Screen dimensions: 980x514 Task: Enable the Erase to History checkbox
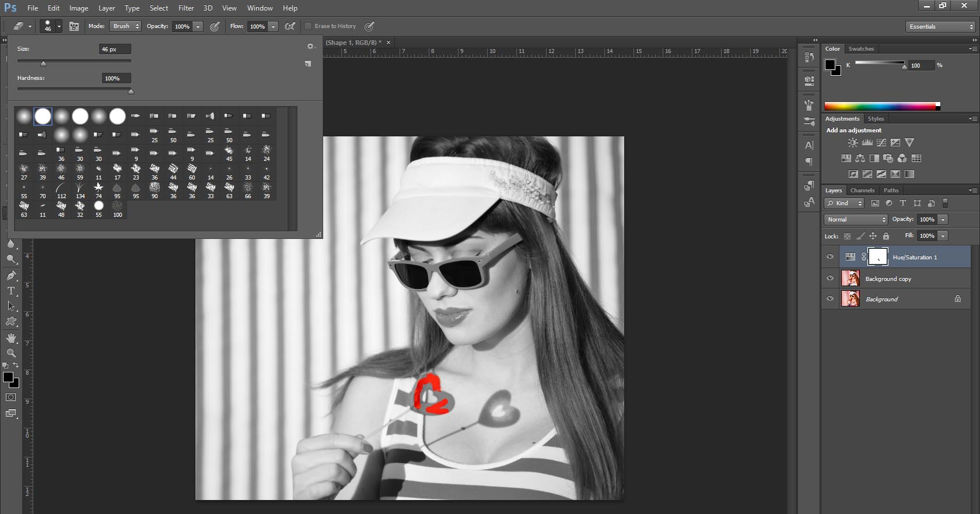point(308,26)
